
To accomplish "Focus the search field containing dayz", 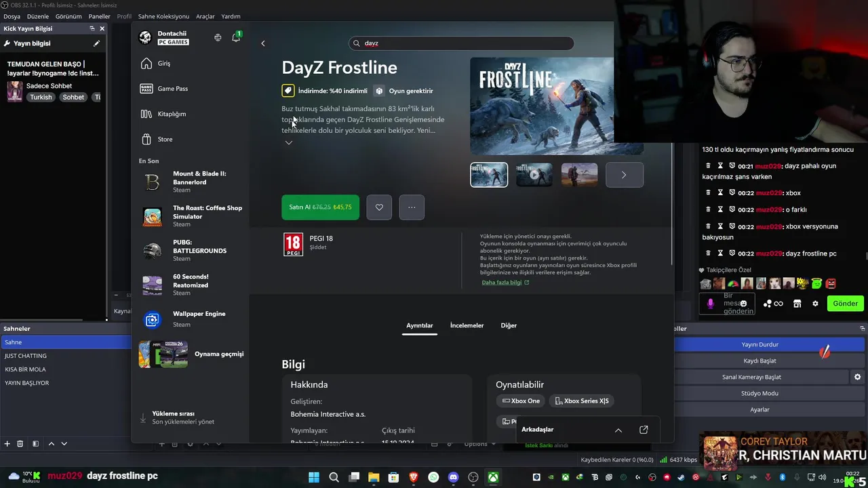I will (x=461, y=43).
